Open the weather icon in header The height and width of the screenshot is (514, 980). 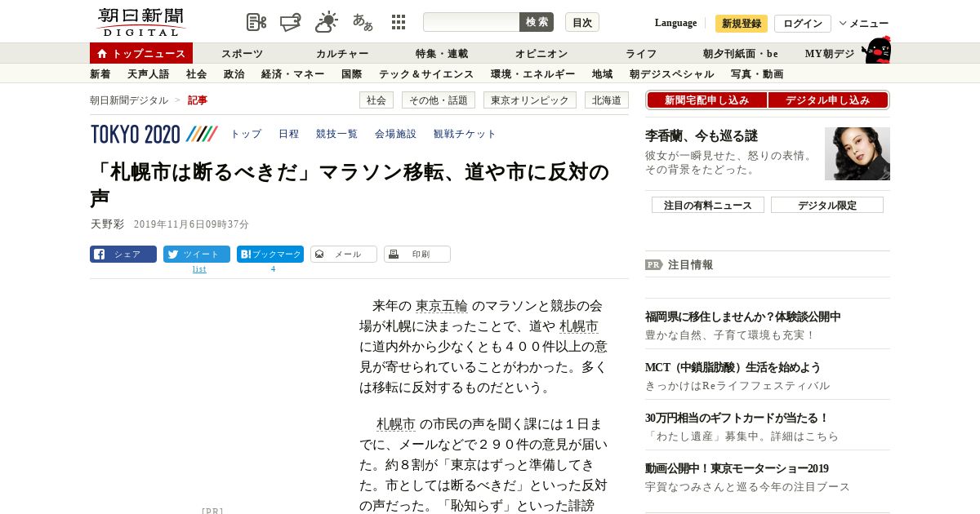(327, 22)
